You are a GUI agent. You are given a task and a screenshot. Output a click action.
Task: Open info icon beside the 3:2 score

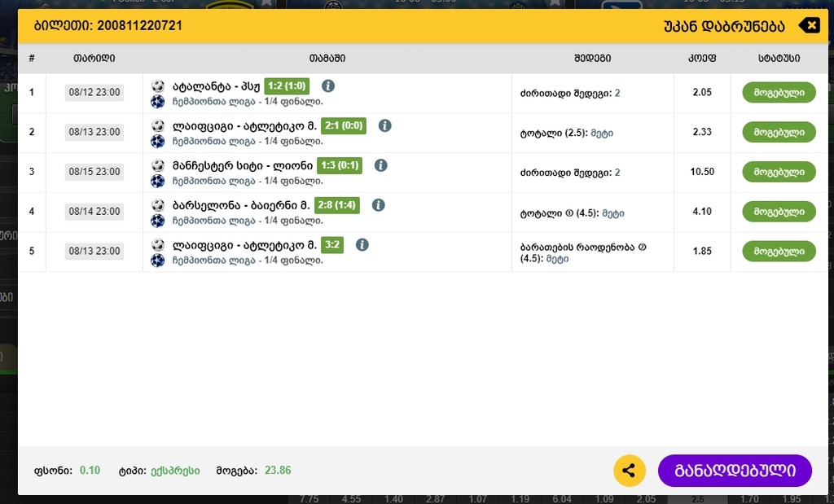click(362, 244)
